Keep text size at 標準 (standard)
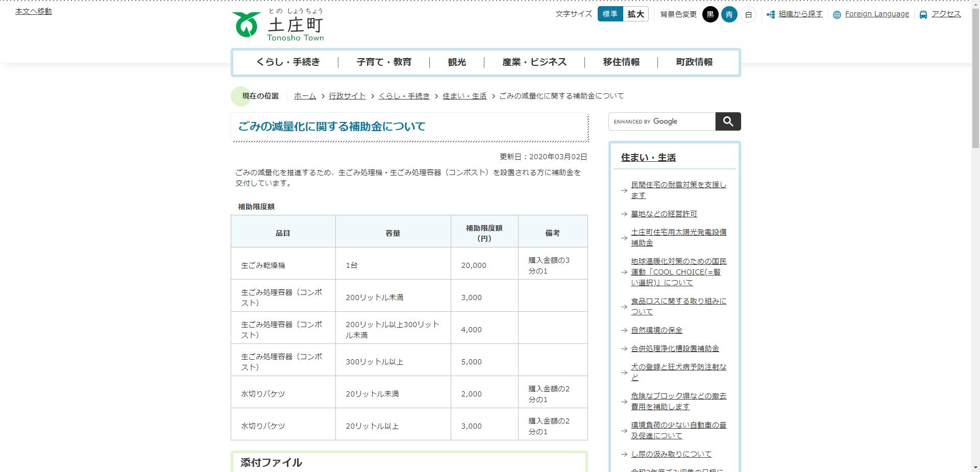Screen dimensions: 980x472 610,14
